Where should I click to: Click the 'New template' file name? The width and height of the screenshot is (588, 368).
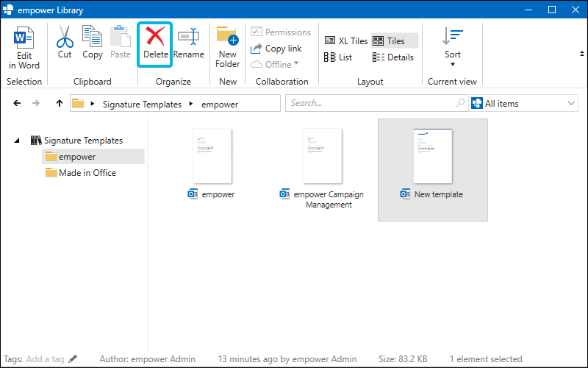point(438,194)
